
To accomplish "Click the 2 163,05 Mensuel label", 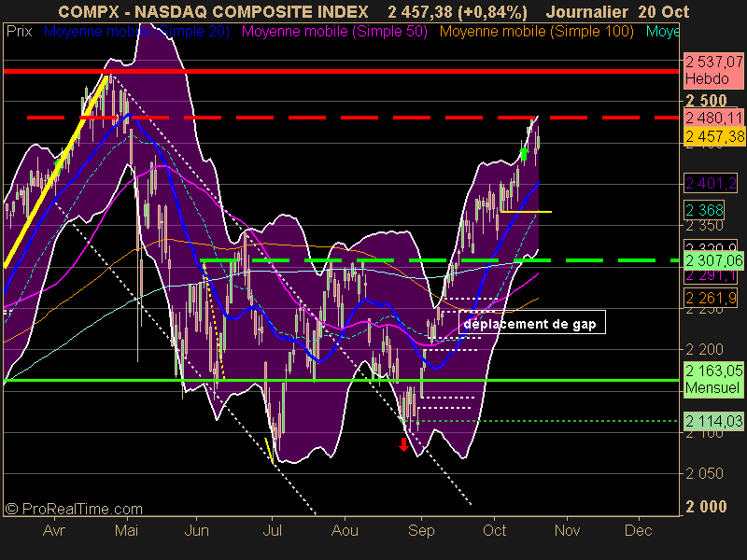I will click(713, 379).
